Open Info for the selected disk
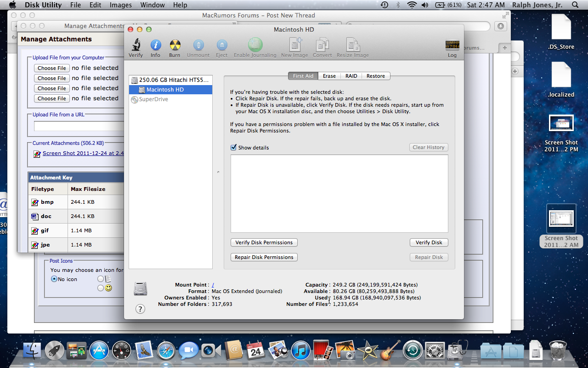The width and height of the screenshot is (588, 368). tap(155, 45)
